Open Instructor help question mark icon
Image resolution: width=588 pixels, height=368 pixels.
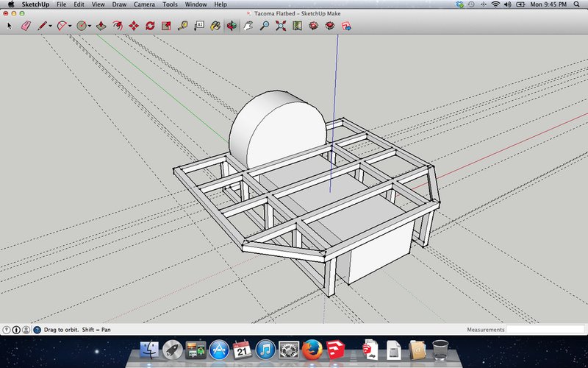(37, 330)
